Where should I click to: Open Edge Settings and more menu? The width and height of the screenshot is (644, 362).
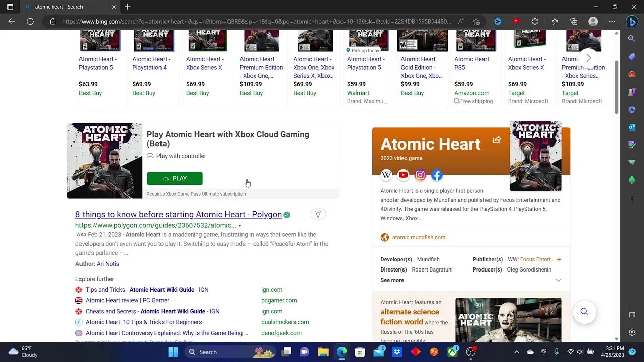[612, 22]
